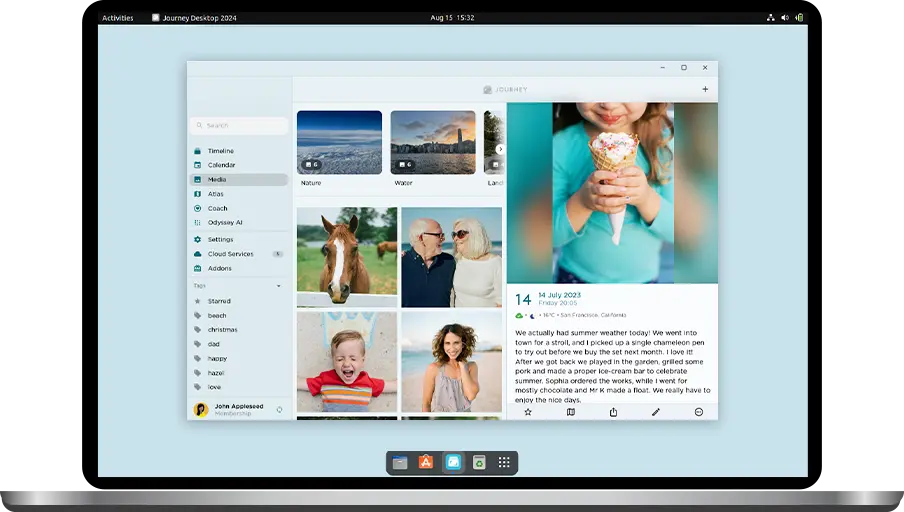
Task: Select the beach tag
Action: click(239, 315)
